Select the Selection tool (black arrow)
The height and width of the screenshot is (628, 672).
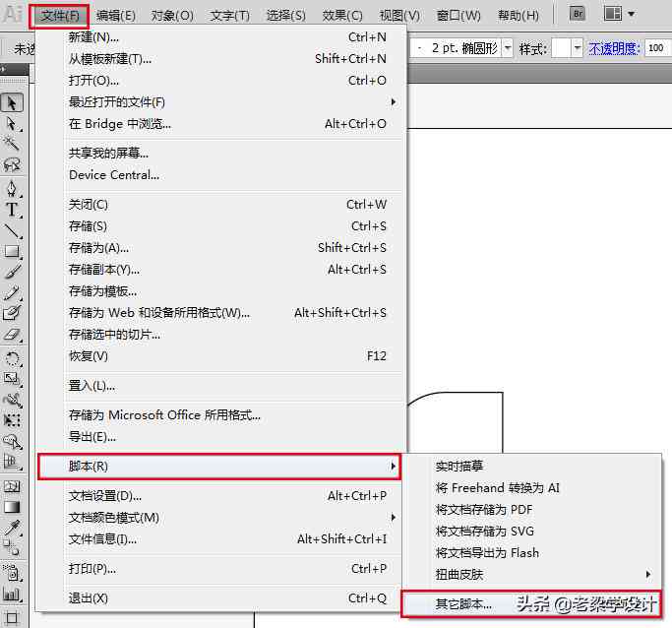12,103
